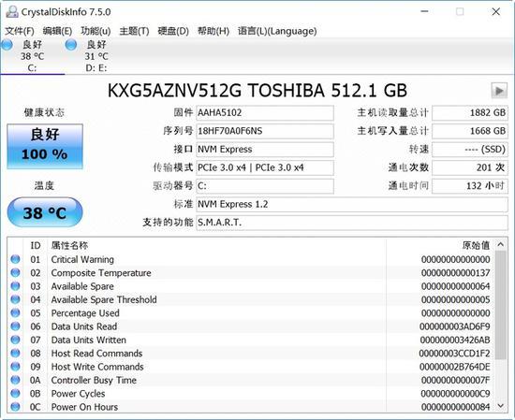Viewport: 515px width, 420px height.
Task: Click the 良好 100 % health status button
Action: [45, 146]
